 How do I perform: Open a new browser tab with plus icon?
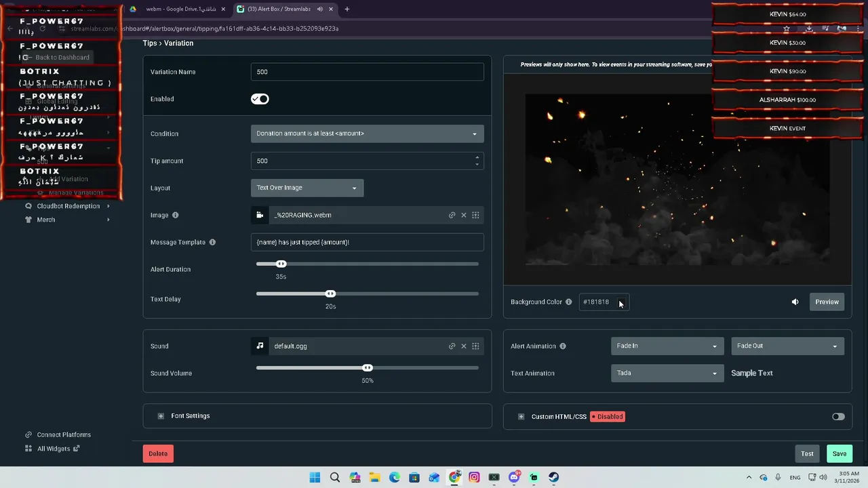pos(347,9)
